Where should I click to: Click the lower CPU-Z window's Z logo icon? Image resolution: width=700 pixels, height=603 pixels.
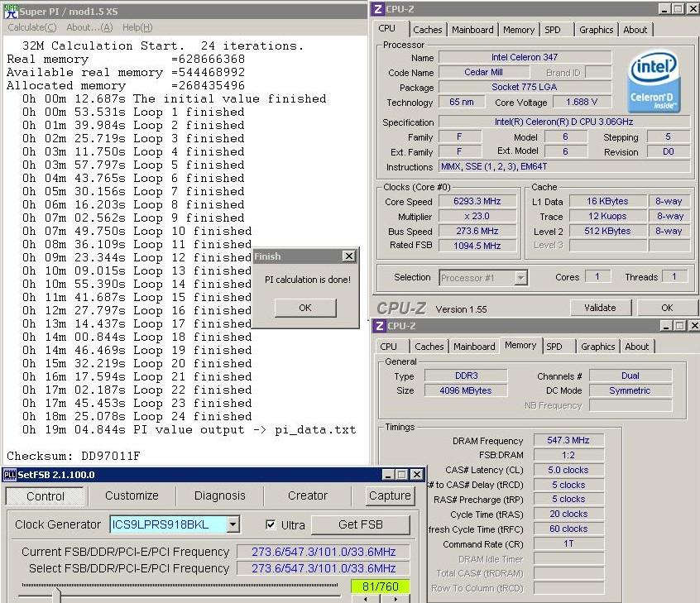tap(380, 326)
